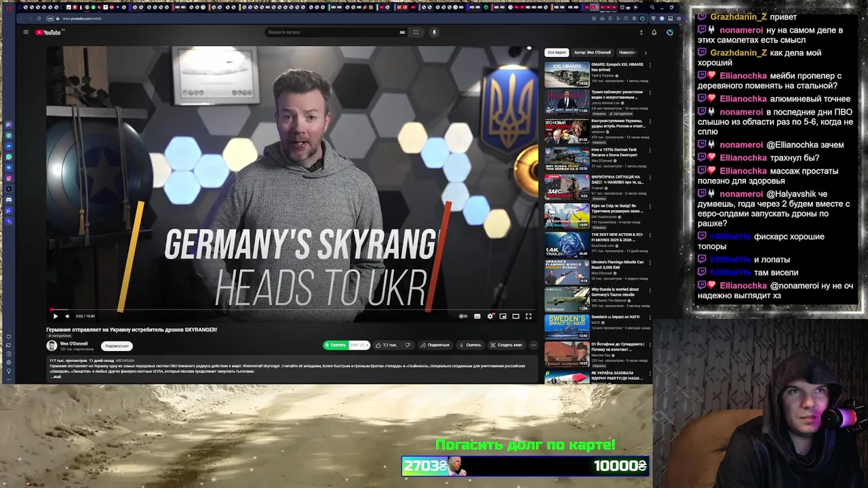The image size is (868, 488).
Task: Open options for How a 1970s German Tank video
Action: point(650,150)
